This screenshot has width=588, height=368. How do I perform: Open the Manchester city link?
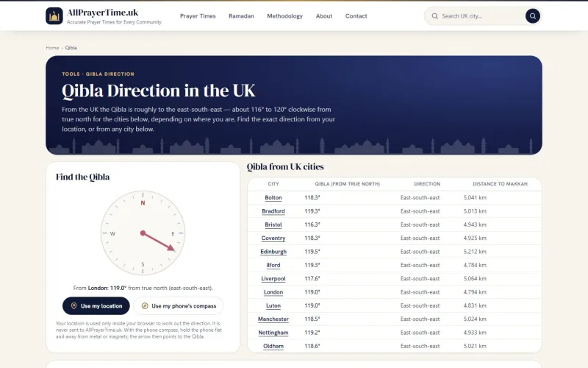pos(273,319)
